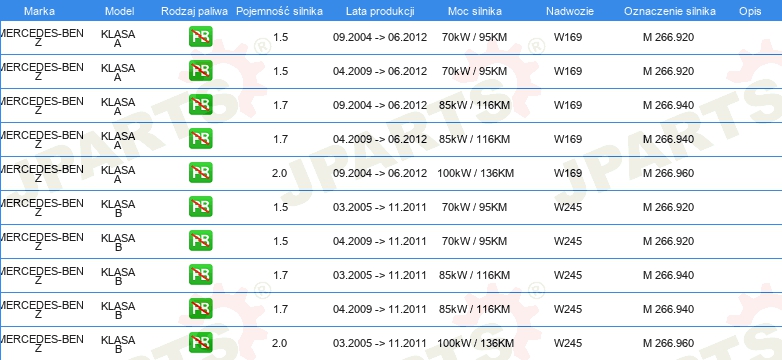Click the Opis column header

click(x=750, y=11)
